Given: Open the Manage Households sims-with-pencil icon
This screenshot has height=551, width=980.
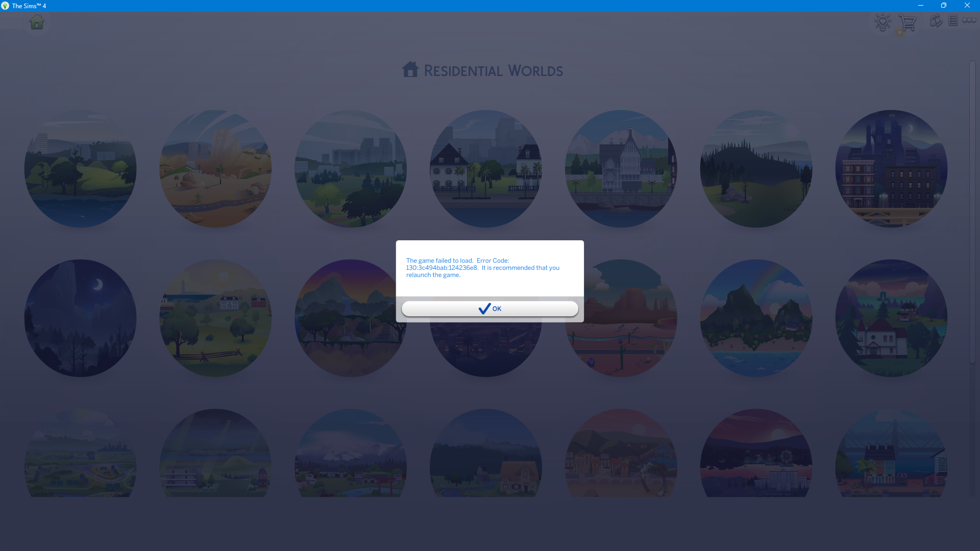Looking at the screenshot, I should (x=936, y=21).
